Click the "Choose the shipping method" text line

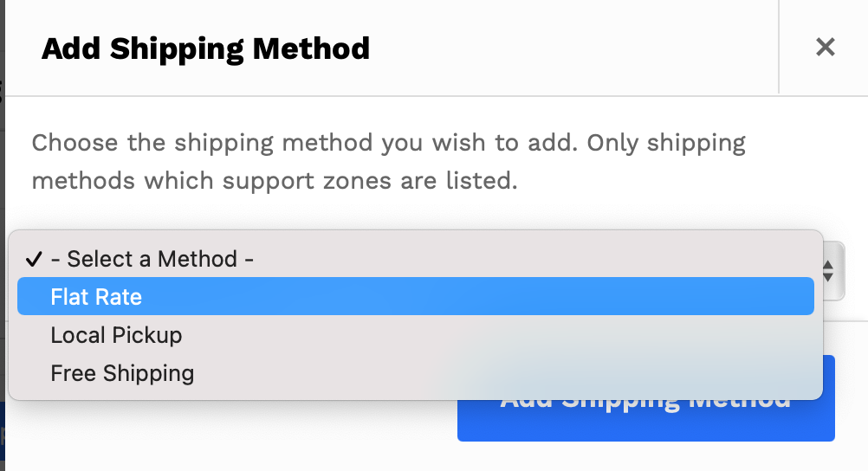388,143
